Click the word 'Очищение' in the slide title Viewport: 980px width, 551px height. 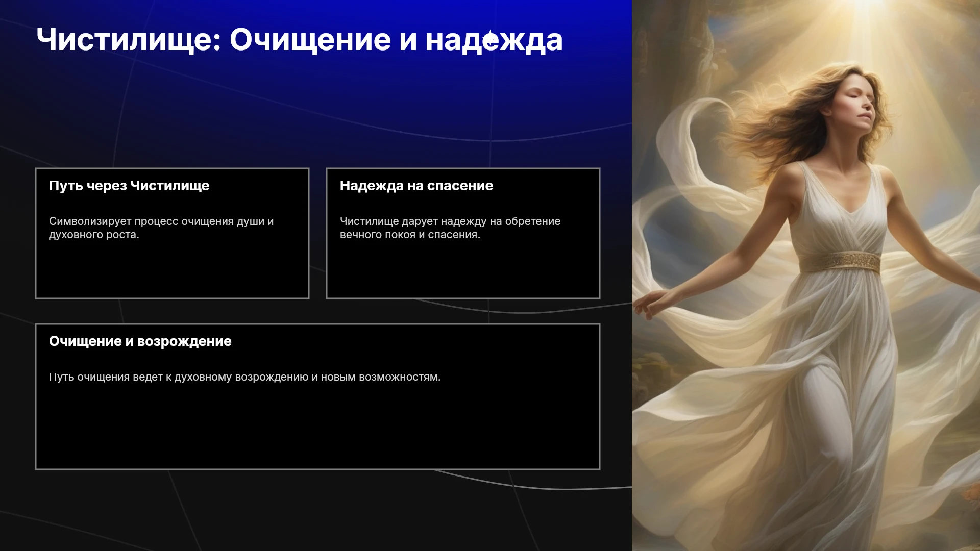pos(310,40)
